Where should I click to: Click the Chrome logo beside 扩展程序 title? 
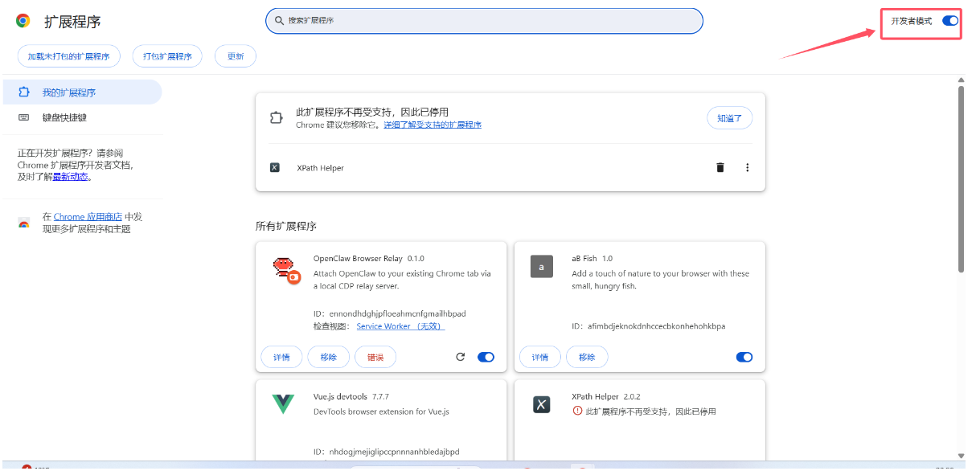(23, 21)
